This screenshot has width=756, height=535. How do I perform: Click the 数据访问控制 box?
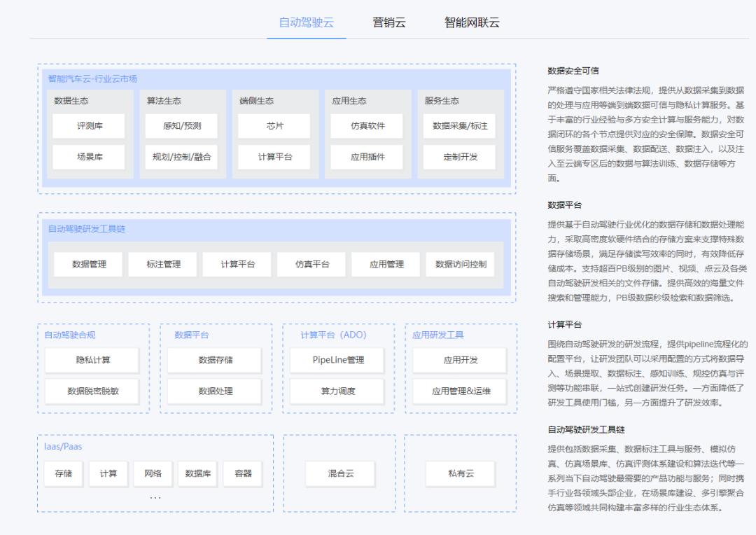pyautogui.click(x=460, y=265)
